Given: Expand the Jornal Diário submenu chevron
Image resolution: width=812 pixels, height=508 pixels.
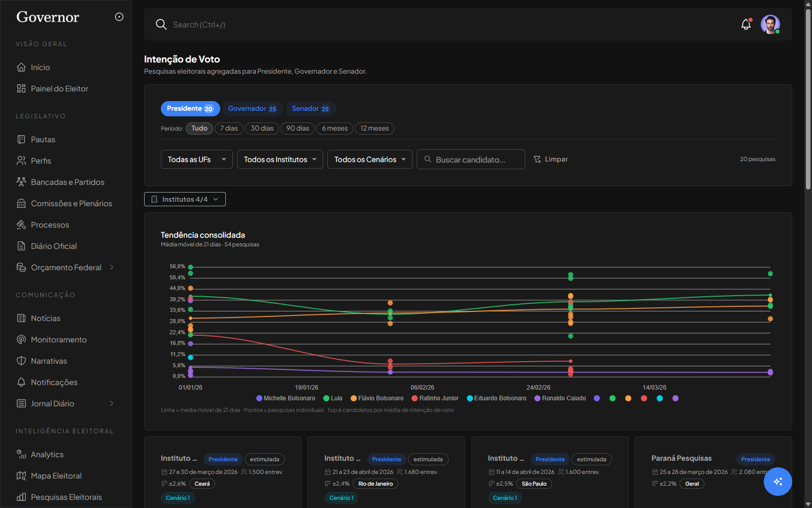Looking at the screenshot, I should 112,403.
